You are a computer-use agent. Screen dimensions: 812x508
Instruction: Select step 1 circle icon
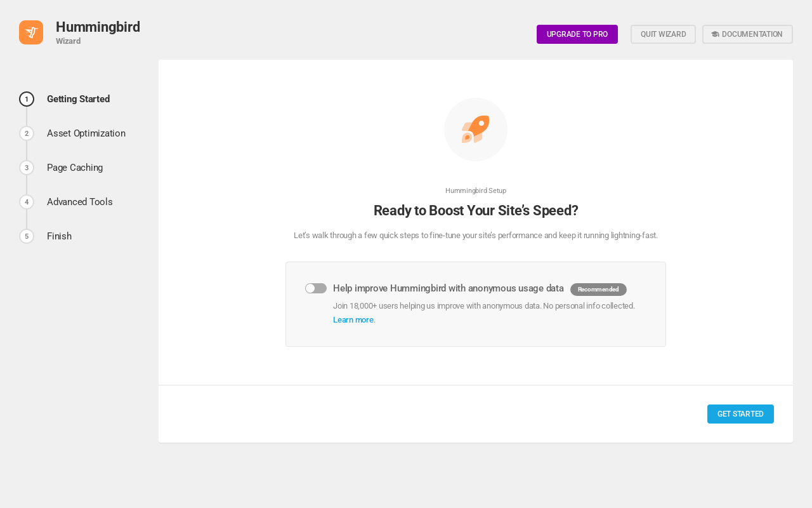coord(27,99)
